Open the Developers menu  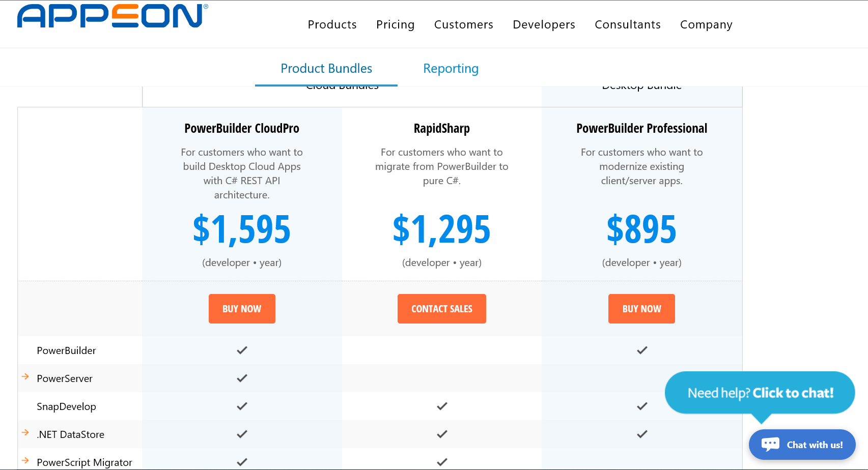click(544, 24)
